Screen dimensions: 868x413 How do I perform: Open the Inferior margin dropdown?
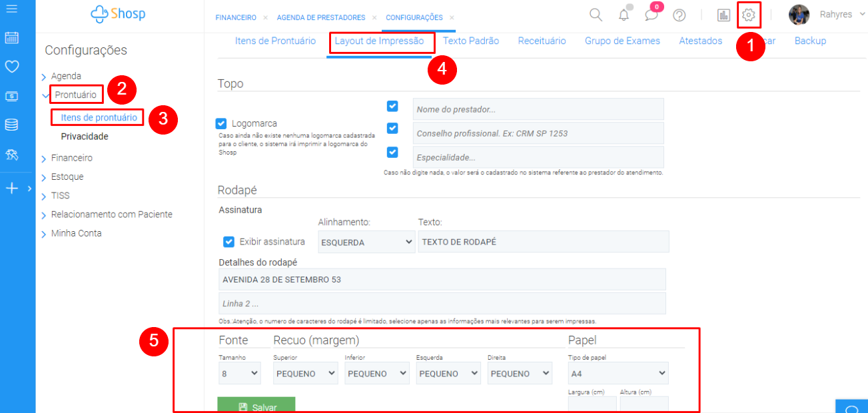click(x=377, y=374)
